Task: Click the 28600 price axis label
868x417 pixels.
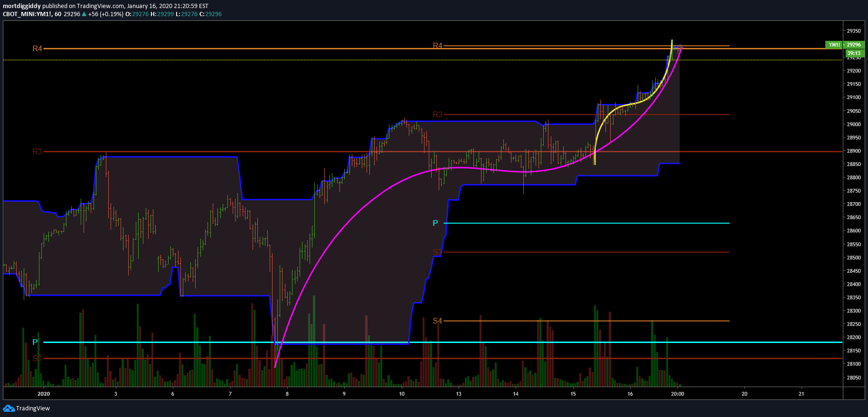Action: tap(854, 231)
